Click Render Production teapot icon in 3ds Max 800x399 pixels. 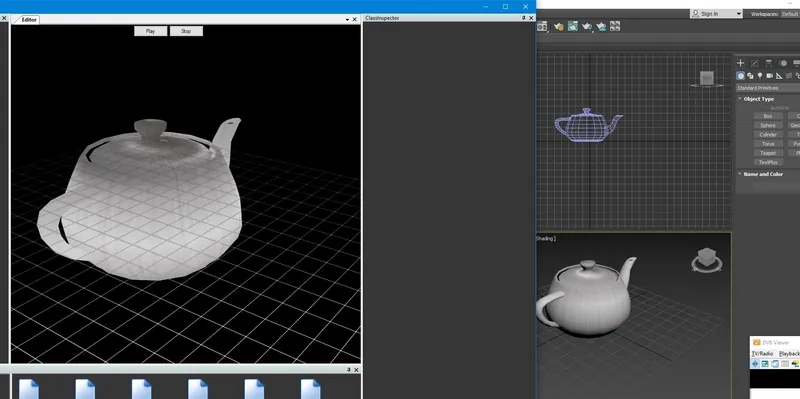click(587, 27)
